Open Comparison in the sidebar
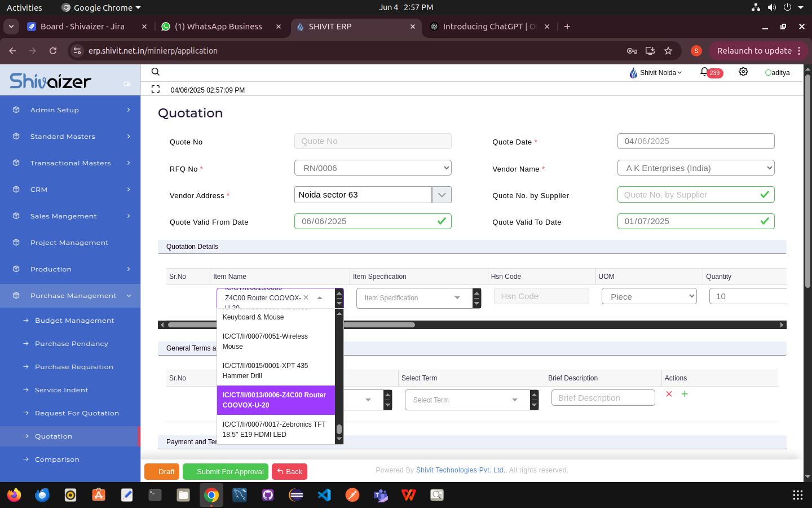 tap(57, 459)
